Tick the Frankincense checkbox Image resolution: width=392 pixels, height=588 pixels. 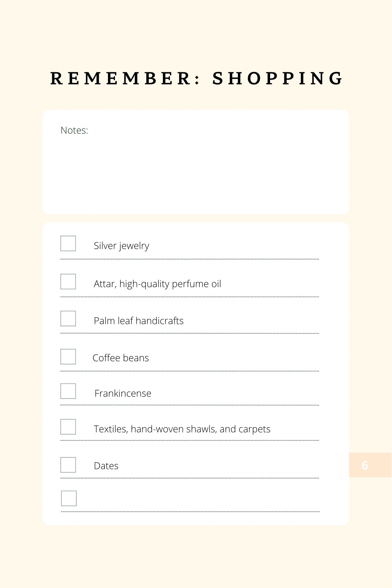click(x=68, y=391)
